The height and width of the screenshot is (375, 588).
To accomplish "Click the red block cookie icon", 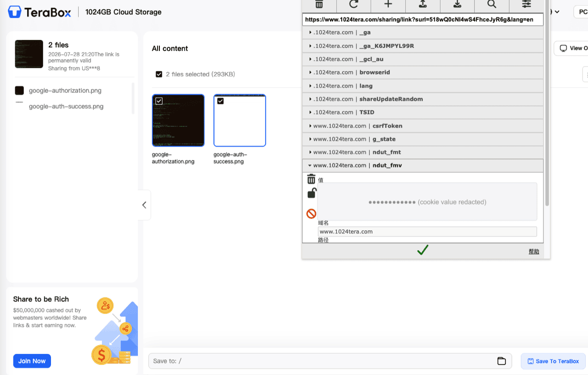I will click(x=311, y=214).
